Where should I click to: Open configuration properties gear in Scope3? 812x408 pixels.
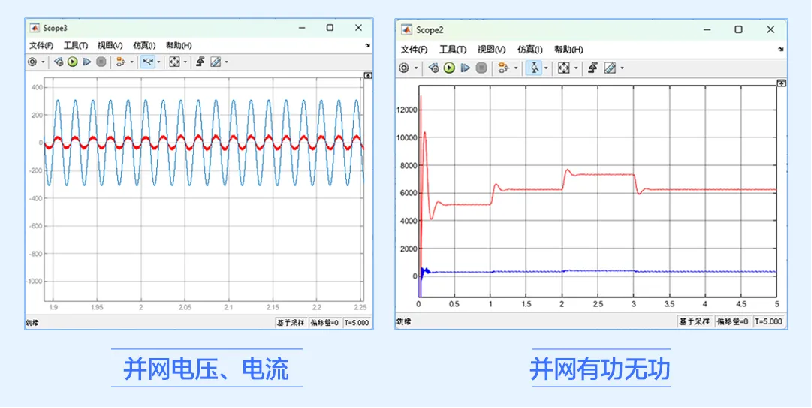tap(32, 62)
